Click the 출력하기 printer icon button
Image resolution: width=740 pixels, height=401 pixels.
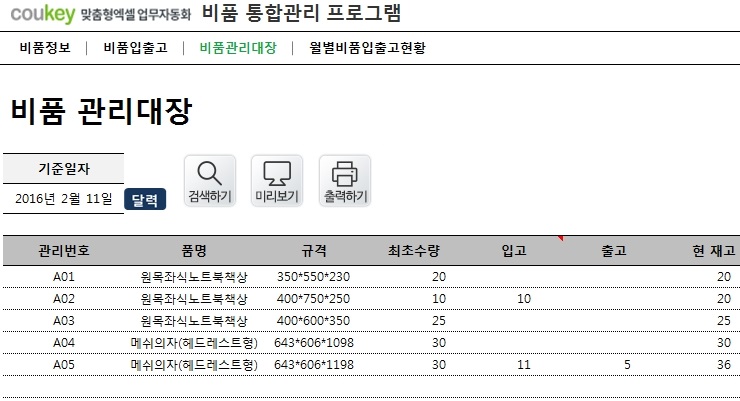pos(345,181)
